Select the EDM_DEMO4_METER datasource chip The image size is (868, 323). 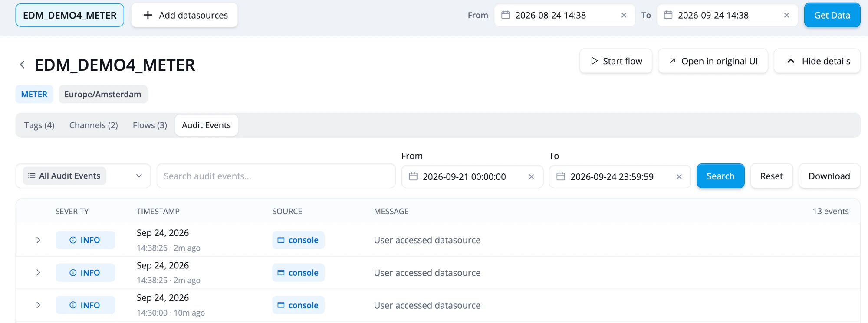70,15
